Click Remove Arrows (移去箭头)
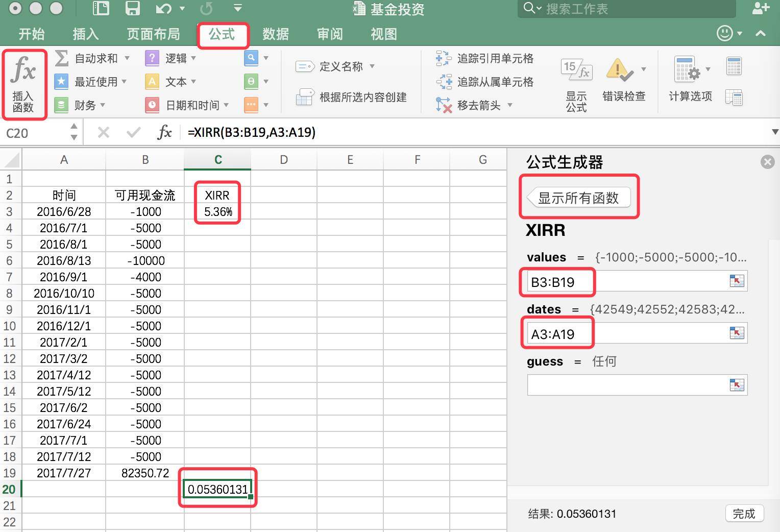 [469, 105]
